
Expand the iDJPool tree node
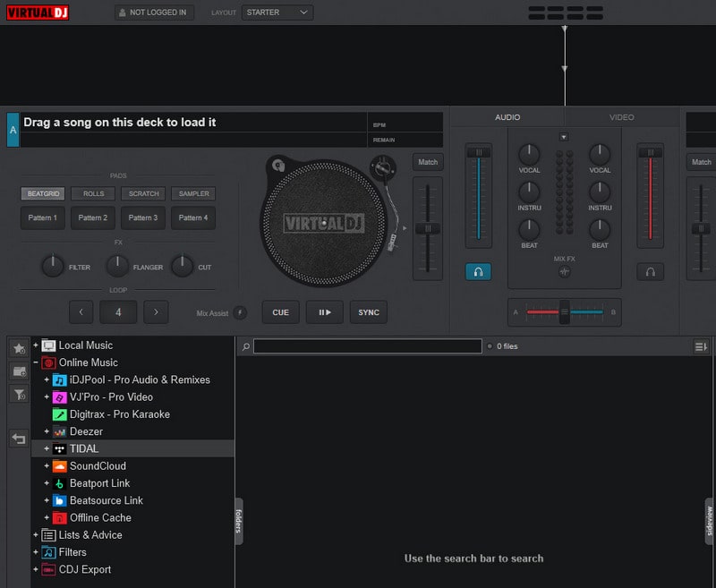pyautogui.click(x=47, y=379)
